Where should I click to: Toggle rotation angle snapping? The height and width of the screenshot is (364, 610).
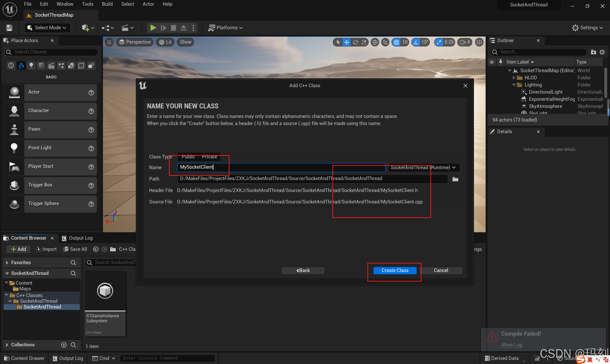[416, 42]
